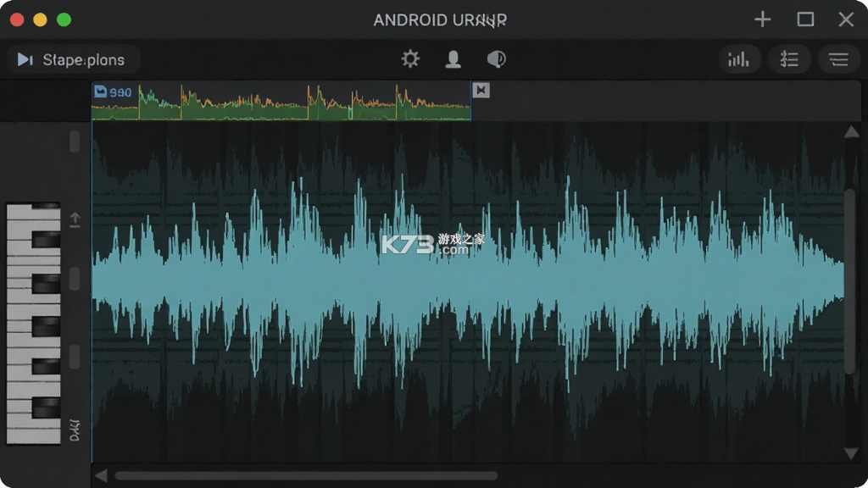The image size is (868, 488).
Task: Close the overview clip with X marker
Action: 481,90
